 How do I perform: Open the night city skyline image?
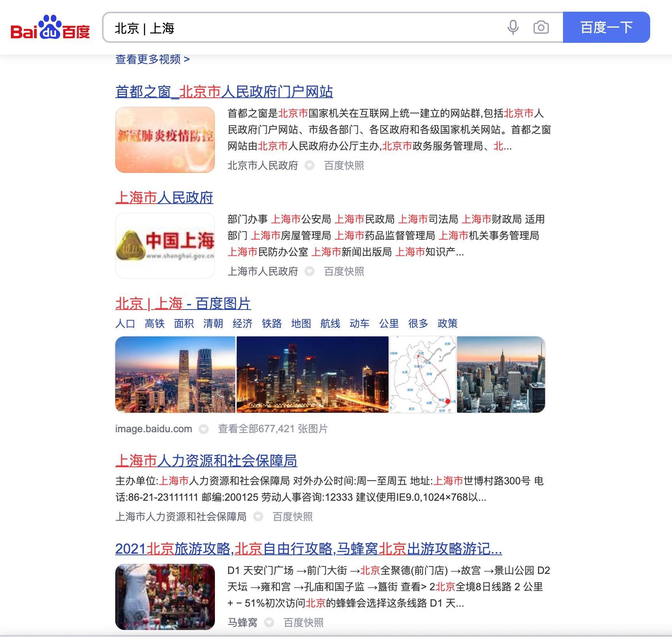pos(313,375)
